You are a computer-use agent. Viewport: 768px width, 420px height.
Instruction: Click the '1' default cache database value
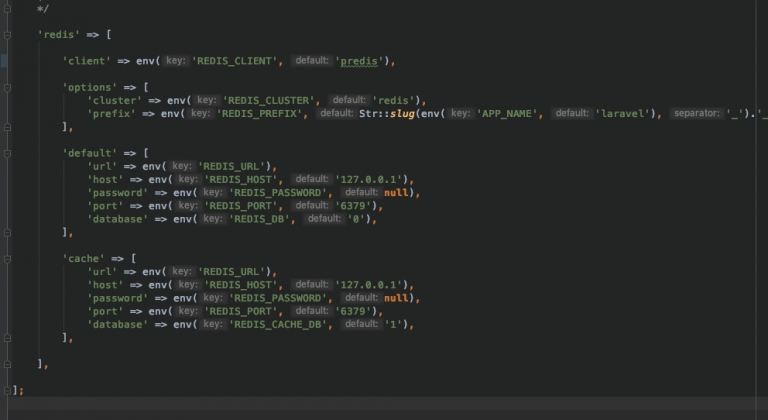click(x=393, y=324)
